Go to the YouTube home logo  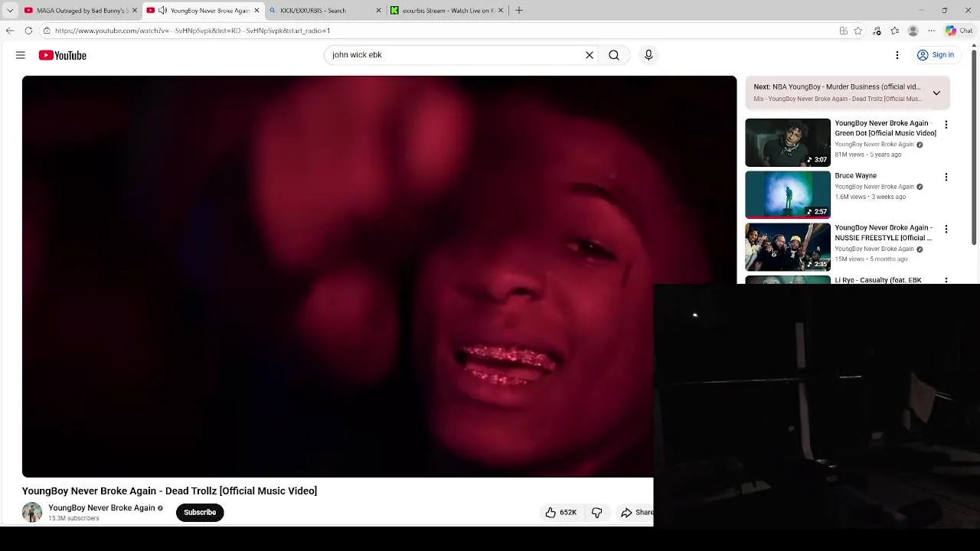pos(62,55)
